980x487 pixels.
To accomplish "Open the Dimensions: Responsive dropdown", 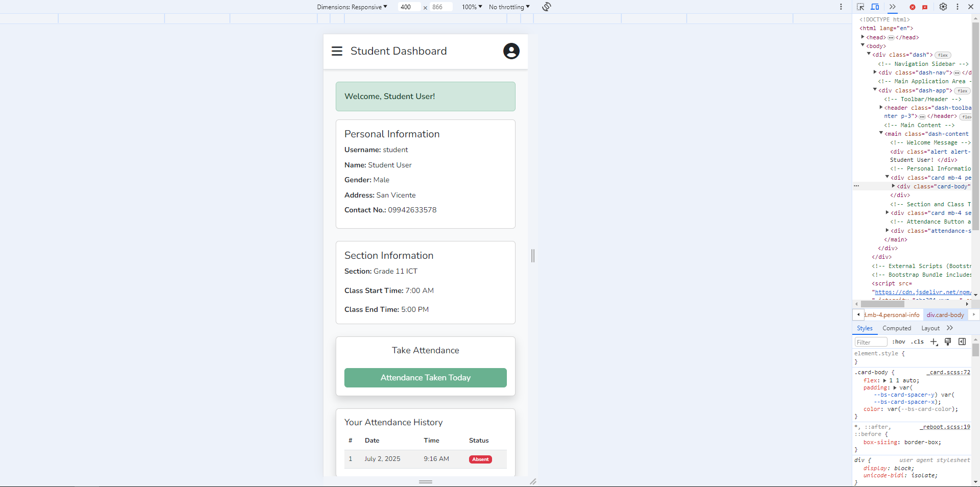I will point(352,7).
